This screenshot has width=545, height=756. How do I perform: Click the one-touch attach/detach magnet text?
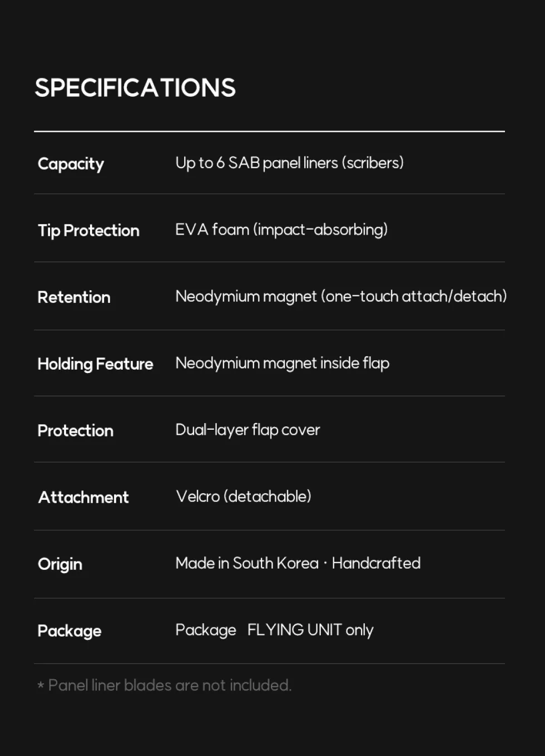point(414,296)
